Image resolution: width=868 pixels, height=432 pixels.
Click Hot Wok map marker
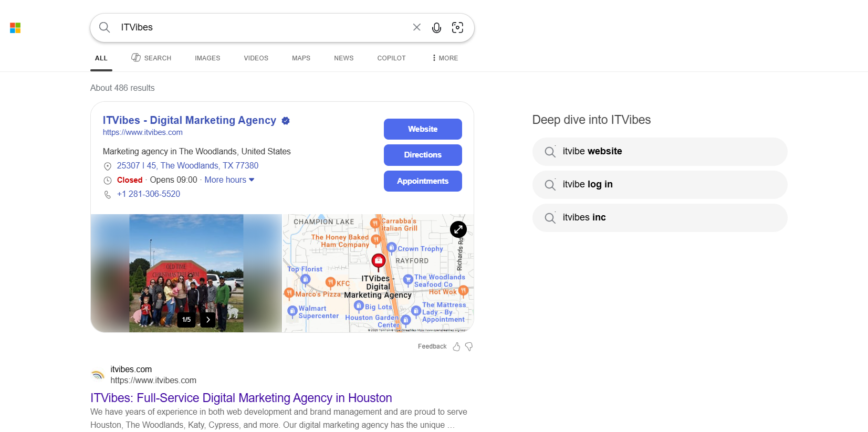coord(463,290)
